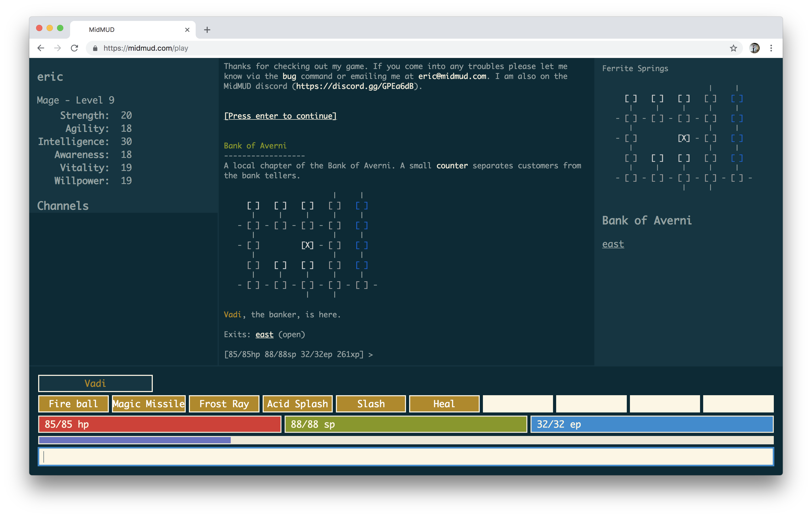Image resolution: width=812 pixels, height=517 pixels.
Task: Click the Intelligence: 30 stat
Action: (x=85, y=142)
